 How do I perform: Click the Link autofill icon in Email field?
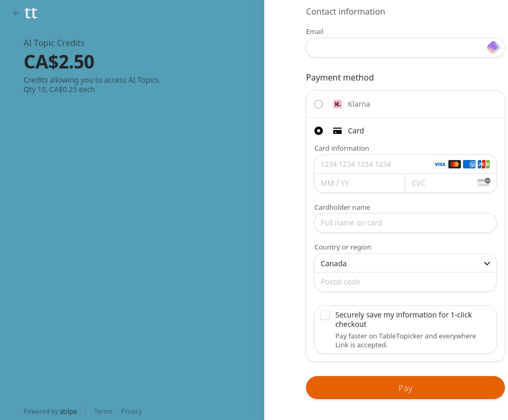pyautogui.click(x=493, y=48)
